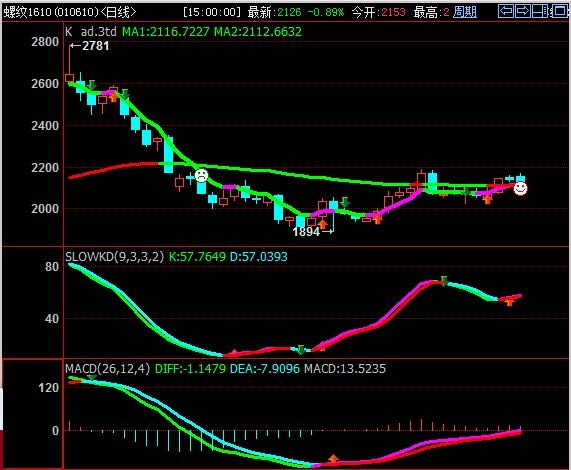Click the 2781 high price annotation

click(x=95, y=46)
